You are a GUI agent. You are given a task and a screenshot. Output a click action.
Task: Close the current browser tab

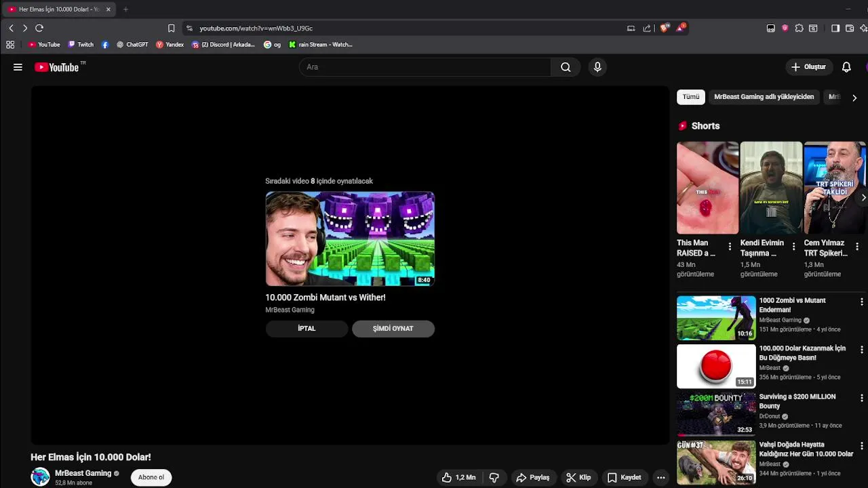(x=108, y=9)
